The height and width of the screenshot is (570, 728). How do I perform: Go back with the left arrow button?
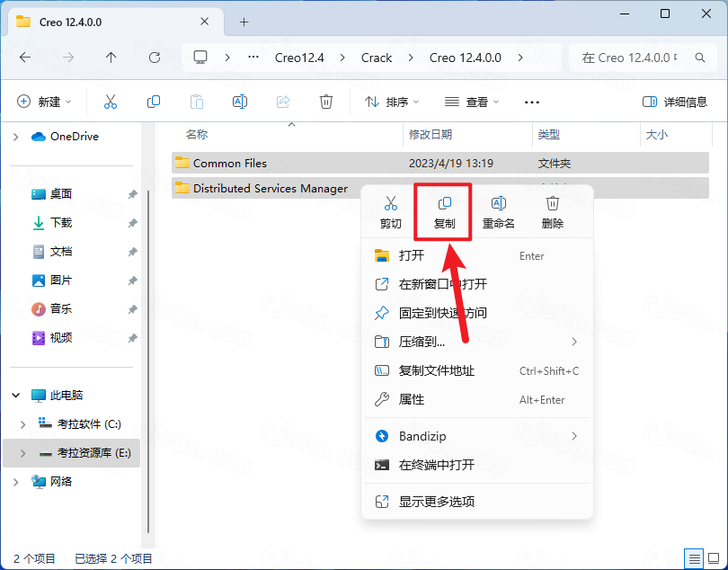25,58
